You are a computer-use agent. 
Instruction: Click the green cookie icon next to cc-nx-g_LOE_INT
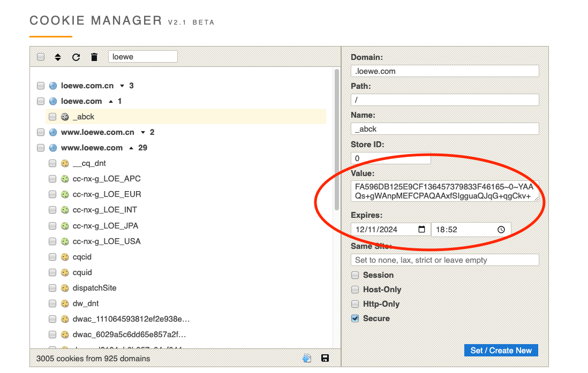click(65, 210)
